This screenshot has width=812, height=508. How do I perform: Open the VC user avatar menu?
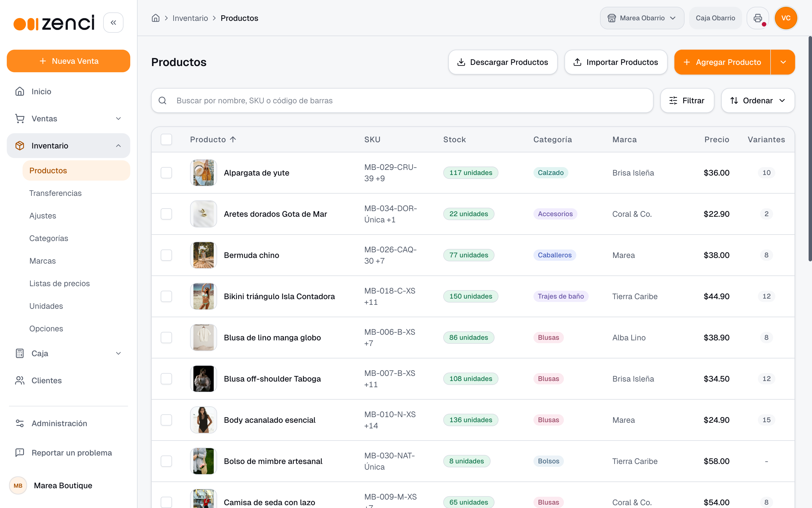coord(786,18)
